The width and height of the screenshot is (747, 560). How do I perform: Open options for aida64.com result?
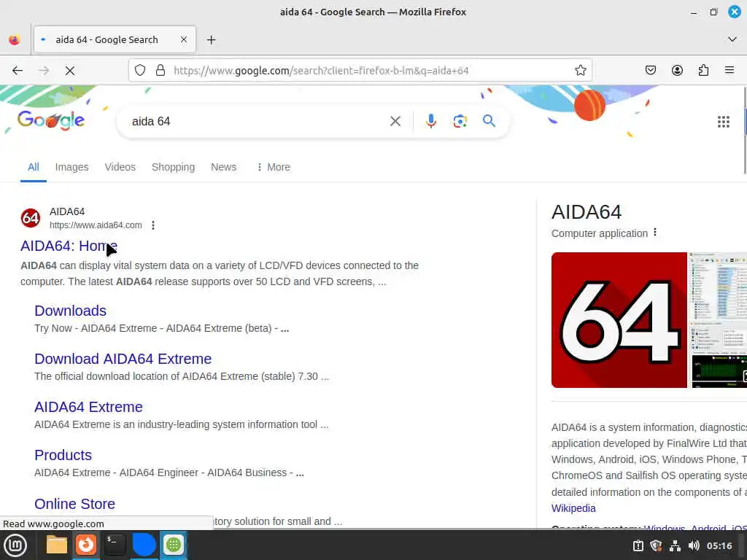coord(153,225)
